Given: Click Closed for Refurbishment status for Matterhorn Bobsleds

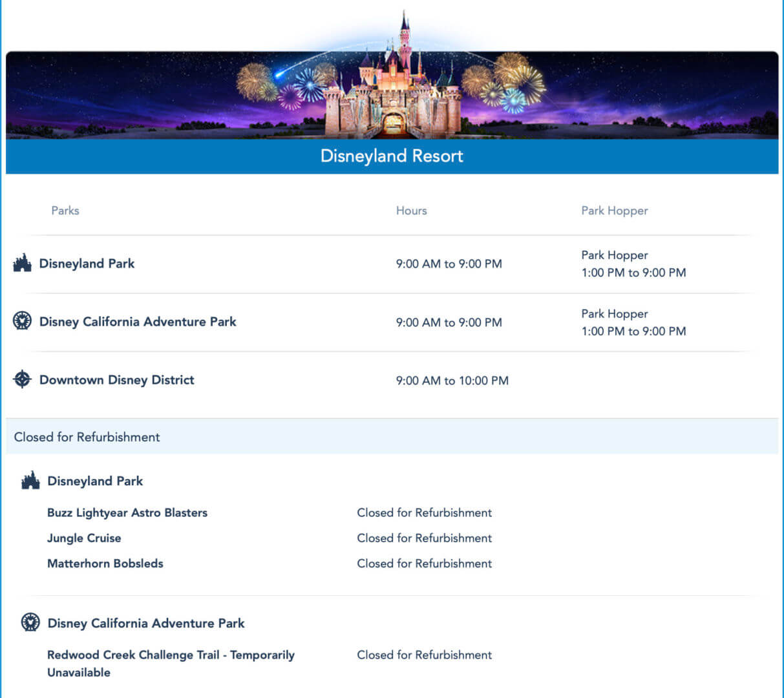Looking at the screenshot, I should [x=425, y=564].
